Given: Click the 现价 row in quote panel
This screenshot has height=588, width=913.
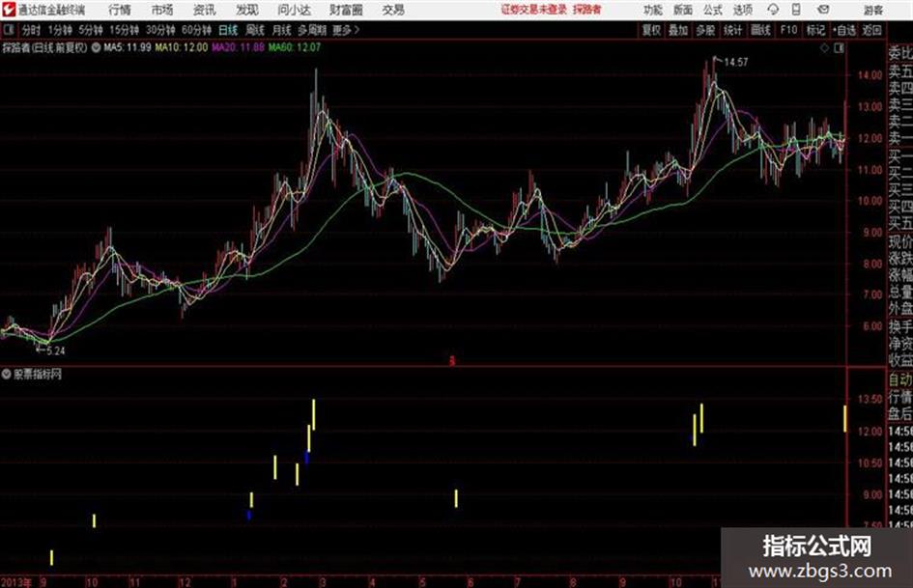Looking at the screenshot, I should pyautogui.click(x=900, y=241).
